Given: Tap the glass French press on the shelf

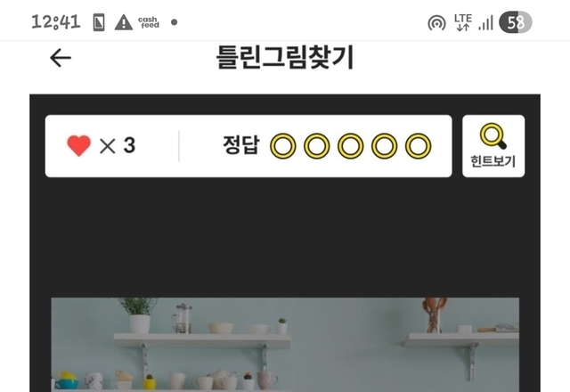Looking at the screenshot, I should (x=183, y=319).
